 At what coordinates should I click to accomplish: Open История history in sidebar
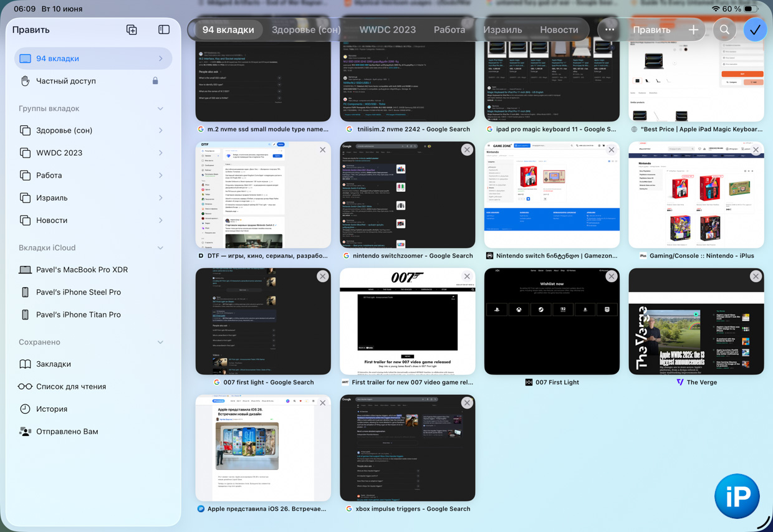[x=52, y=409]
